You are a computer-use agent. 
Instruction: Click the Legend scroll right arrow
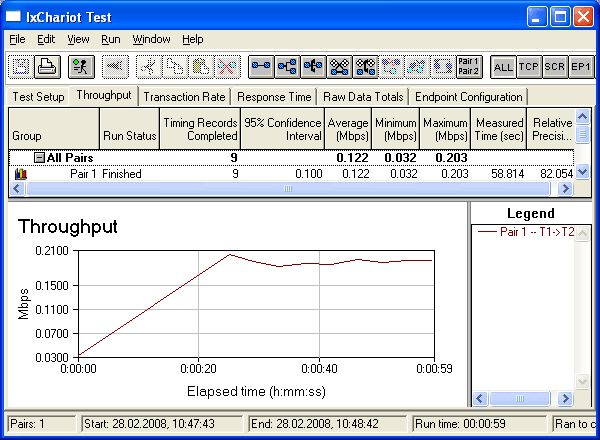point(565,399)
